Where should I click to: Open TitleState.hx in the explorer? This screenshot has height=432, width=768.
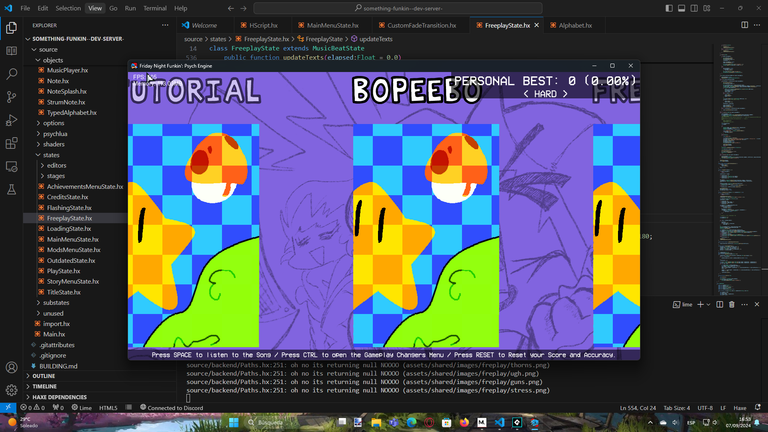point(64,292)
